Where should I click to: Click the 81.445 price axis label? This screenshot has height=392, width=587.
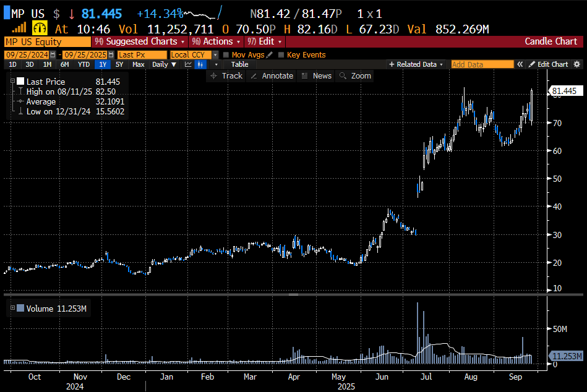[565, 91]
